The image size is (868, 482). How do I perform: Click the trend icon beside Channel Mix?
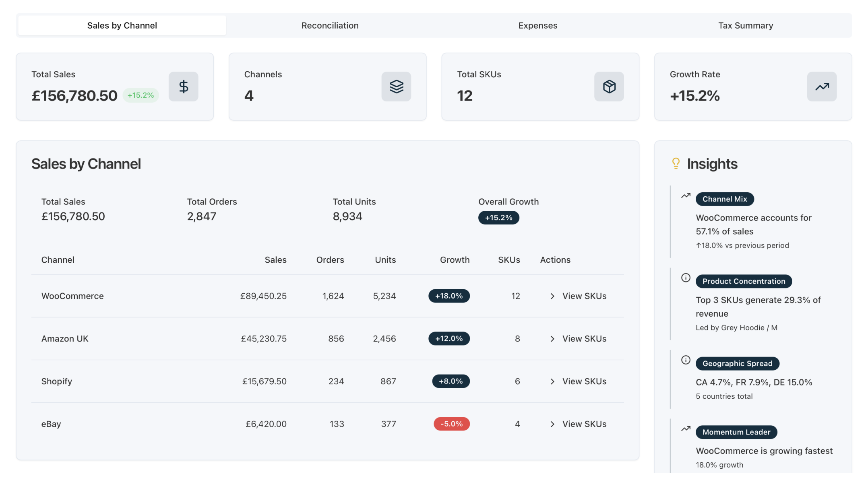pos(686,196)
